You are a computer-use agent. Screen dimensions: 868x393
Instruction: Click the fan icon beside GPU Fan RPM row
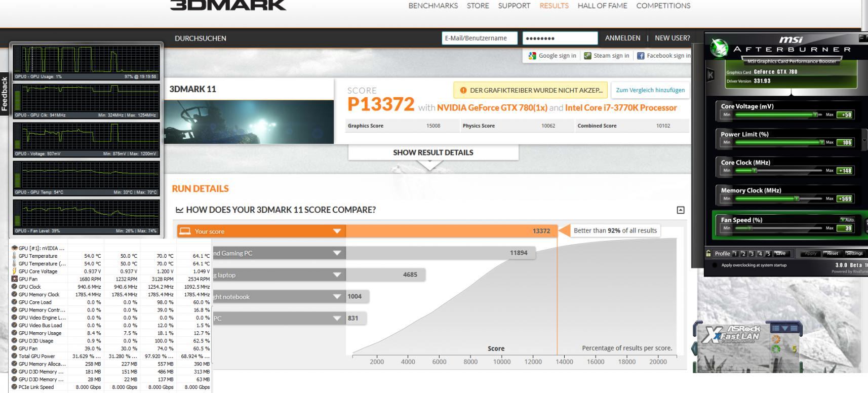tap(14, 279)
